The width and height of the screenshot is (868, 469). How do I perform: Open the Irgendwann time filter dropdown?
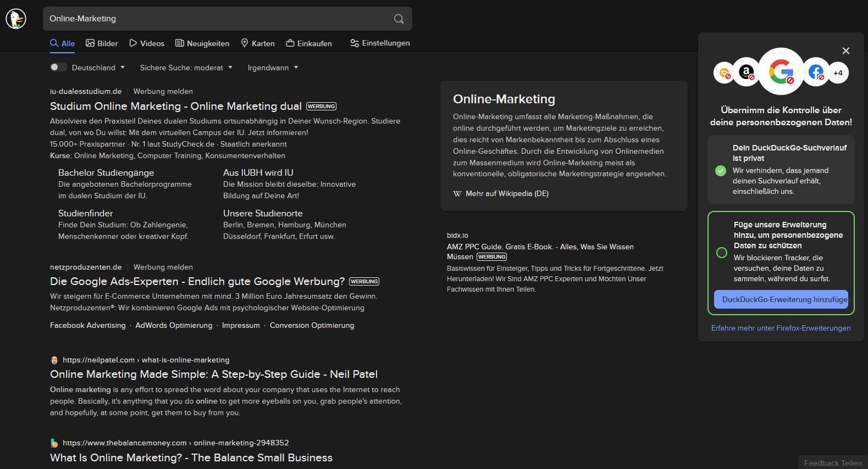tap(273, 68)
